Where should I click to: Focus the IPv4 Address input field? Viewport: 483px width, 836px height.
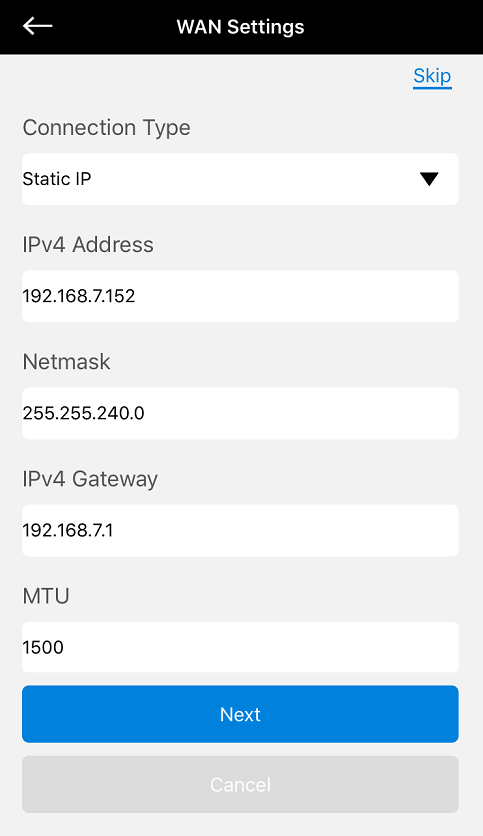(240, 296)
